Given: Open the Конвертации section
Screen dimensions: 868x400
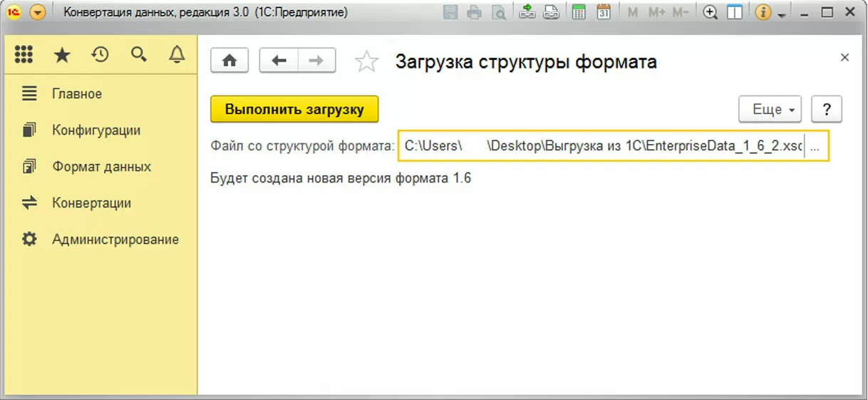Looking at the screenshot, I should point(91,203).
